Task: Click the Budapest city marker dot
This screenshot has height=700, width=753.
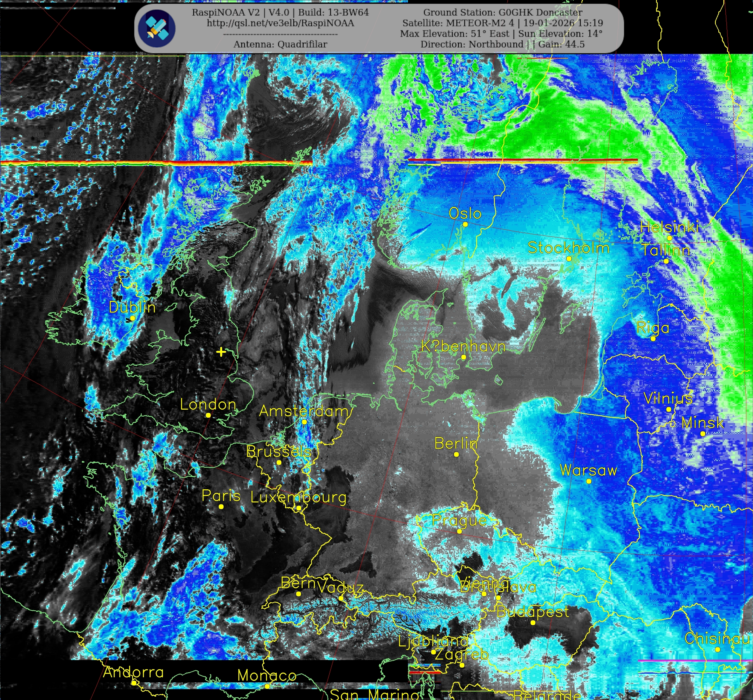Action: [x=533, y=622]
